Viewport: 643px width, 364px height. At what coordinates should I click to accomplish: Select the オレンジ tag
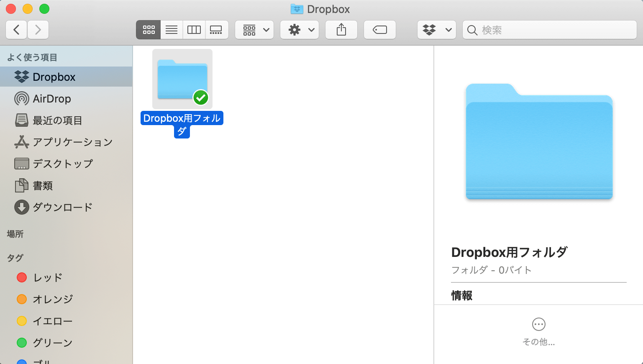pos(66,299)
